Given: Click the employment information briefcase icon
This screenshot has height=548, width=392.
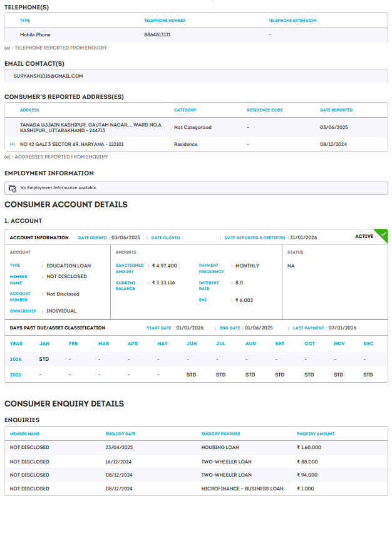Looking at the screenshot, I should [13, 188].
